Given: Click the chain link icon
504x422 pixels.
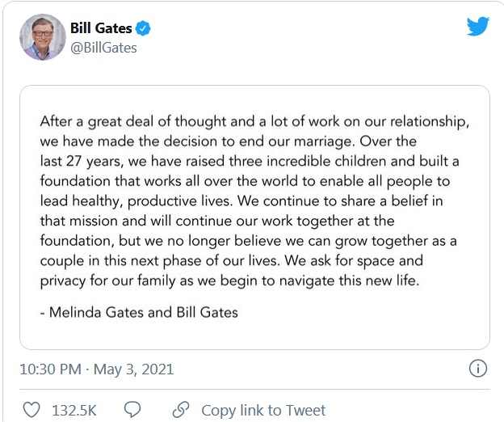Looking at the screenshot, I should [x=181, y=409].
